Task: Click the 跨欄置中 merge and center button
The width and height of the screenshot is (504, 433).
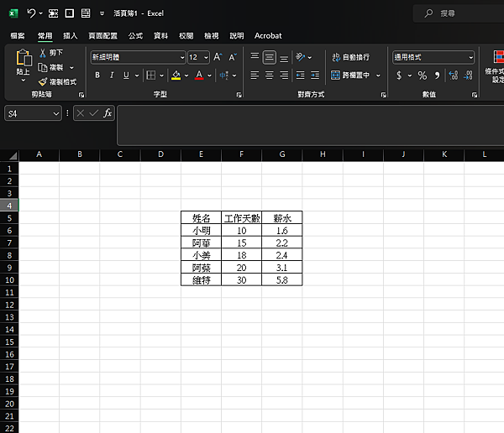Action: pyautogui.click(x=350, y=76)
